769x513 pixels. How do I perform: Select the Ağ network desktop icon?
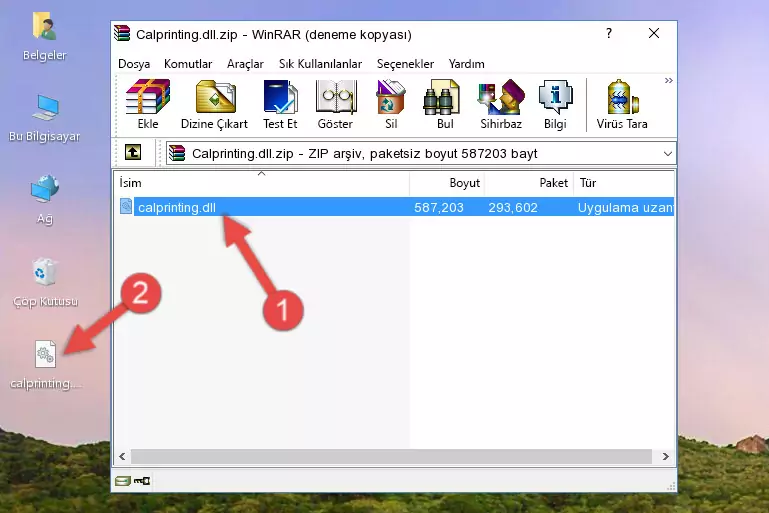pyautogui.click(x=45, y=200)
